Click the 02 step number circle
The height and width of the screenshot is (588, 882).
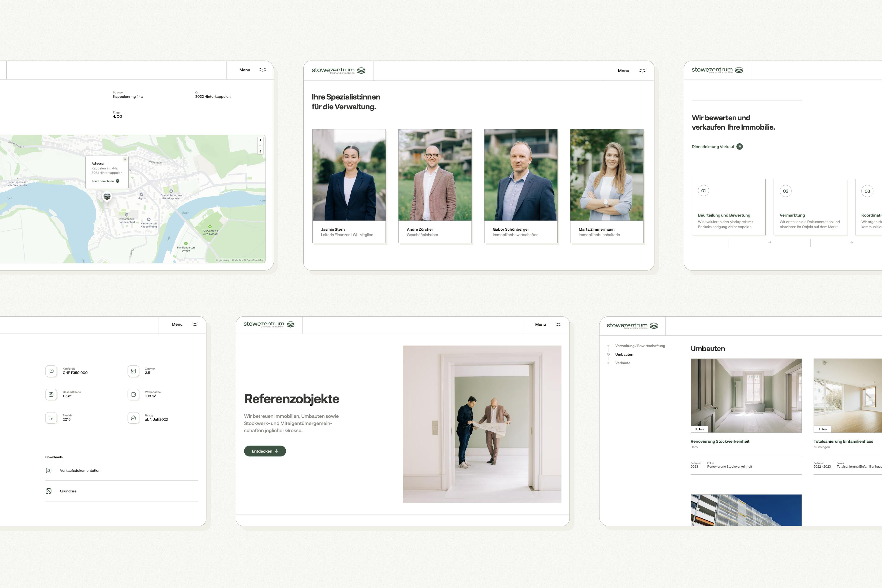pyautogui.click(x=785, y=191)
